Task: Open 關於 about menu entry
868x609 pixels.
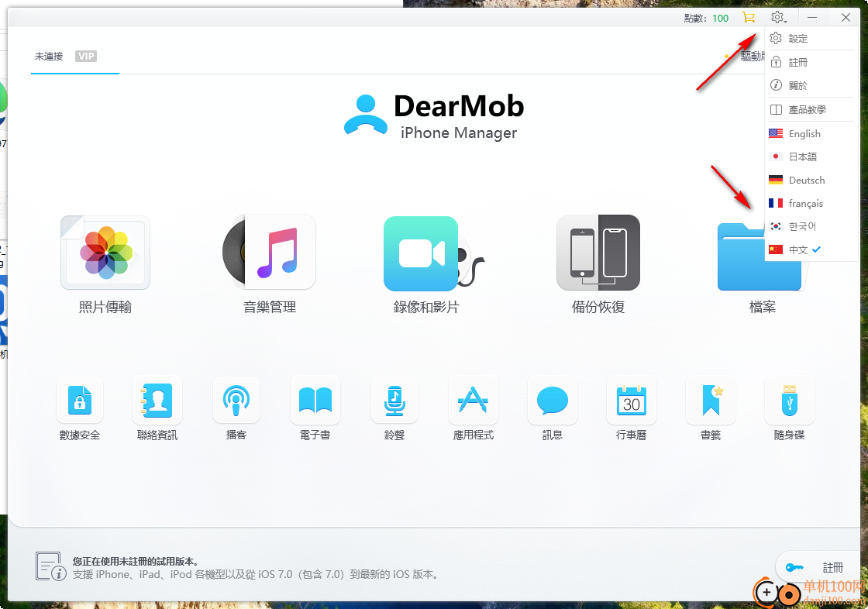Action: click(811, 85)
